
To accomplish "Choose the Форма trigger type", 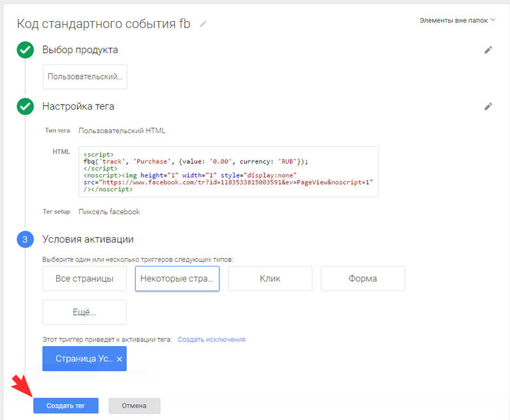I will point(363,279).
